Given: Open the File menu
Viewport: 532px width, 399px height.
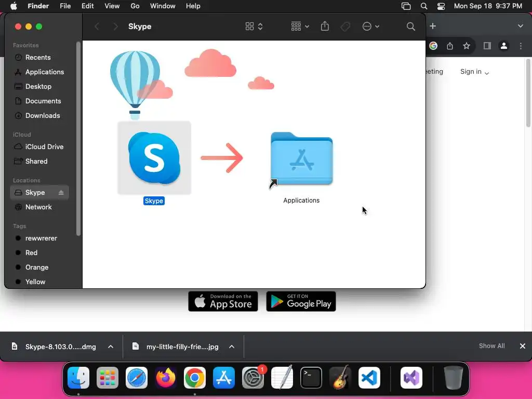Looking at the screenshot, I should click(65, 6).
